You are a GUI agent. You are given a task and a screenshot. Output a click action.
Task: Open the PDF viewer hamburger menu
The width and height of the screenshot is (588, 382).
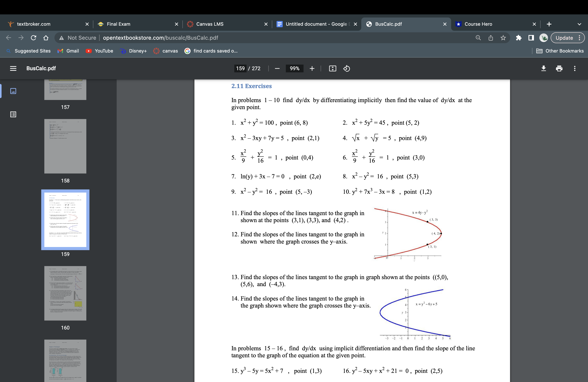pos(13,68)
